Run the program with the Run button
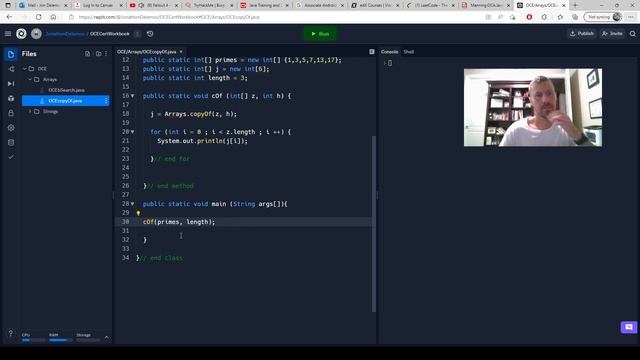 click(320, 34)
